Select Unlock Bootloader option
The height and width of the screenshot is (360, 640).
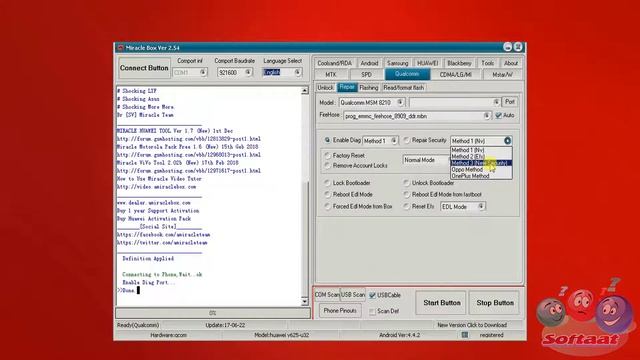click(406, 183)
